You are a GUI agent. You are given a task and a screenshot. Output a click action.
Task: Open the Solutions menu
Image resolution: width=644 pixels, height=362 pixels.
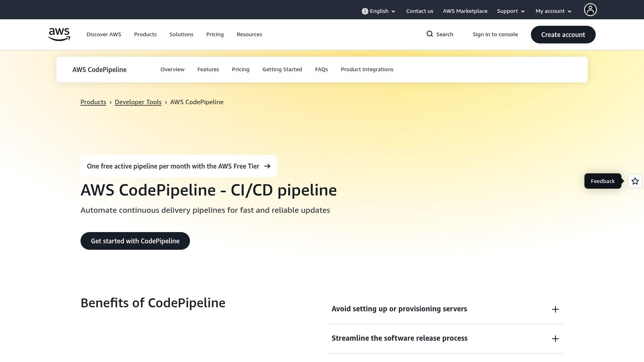tap(182, 35)
